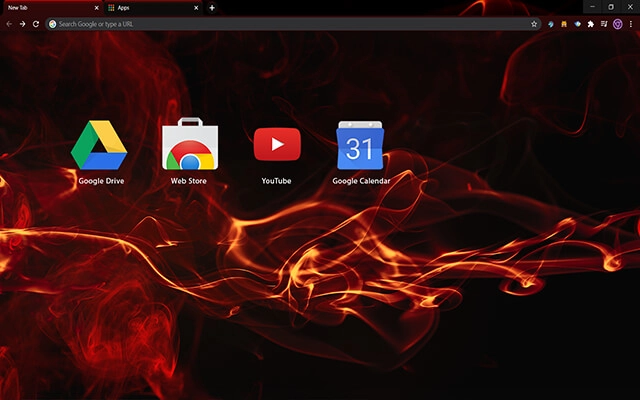Reload the current page
This screenshot has width=640, height=400.
click(36, 24)
